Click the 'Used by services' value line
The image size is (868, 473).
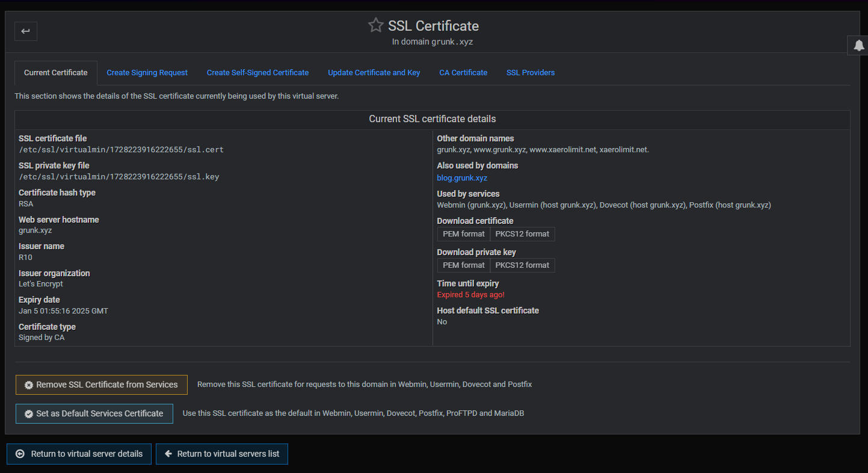[x=604, y=205]
